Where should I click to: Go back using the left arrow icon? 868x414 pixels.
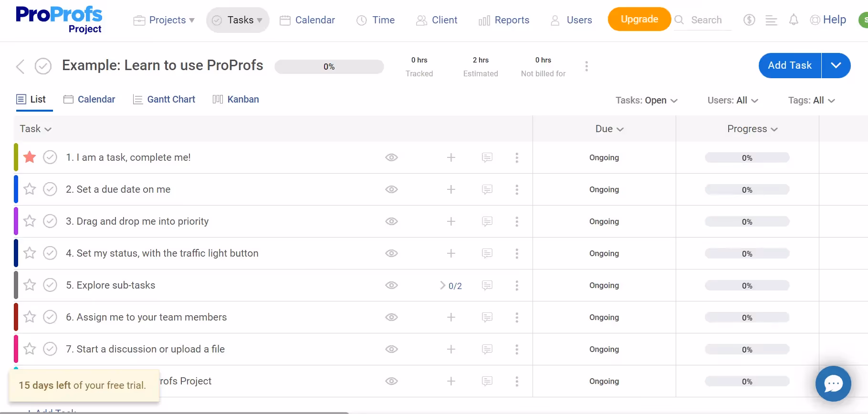20,66
